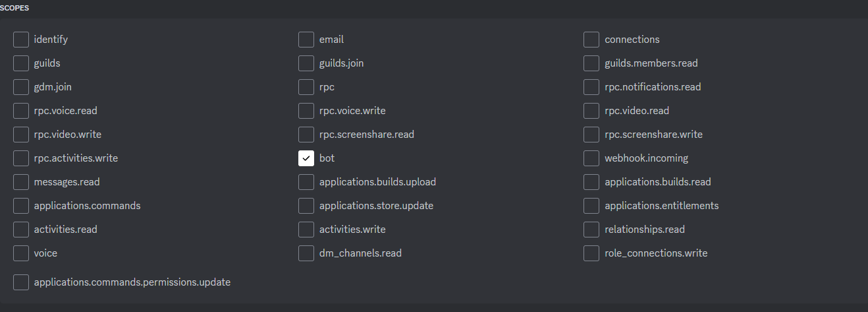Viewport: 868px width, 312px height.
Task: Check the email scope
Action: (x=306, y=40)
